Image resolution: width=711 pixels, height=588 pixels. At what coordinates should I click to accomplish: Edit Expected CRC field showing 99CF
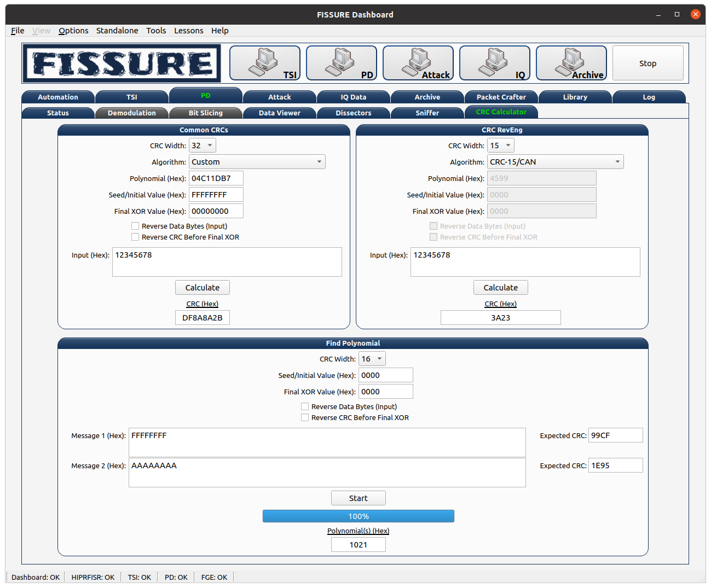616,435
